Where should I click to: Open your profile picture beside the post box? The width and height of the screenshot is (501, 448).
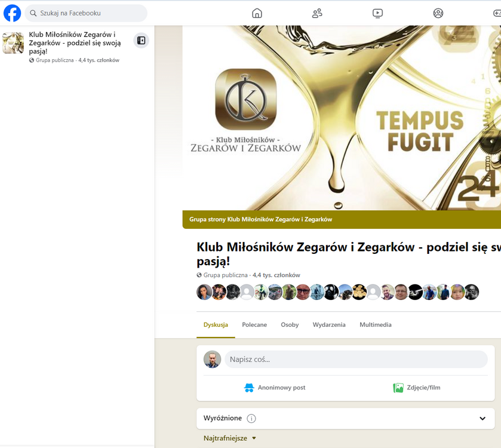pyautogui.click(x=212, y=359)
